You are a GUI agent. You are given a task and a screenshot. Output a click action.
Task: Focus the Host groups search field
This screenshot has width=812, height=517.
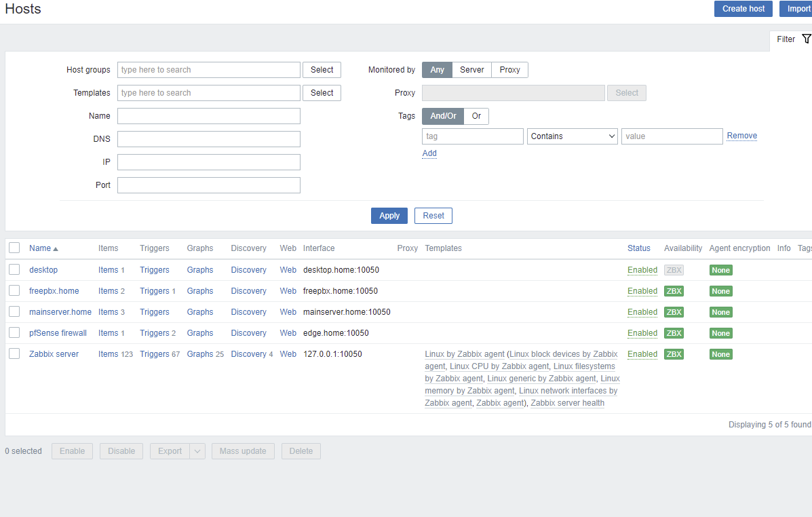[208, 70]
